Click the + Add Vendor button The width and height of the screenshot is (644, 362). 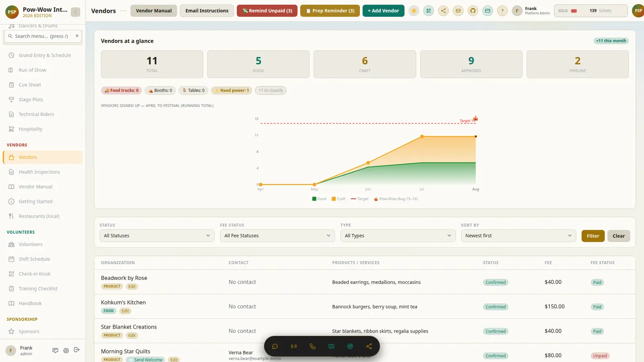pos(383,11)
